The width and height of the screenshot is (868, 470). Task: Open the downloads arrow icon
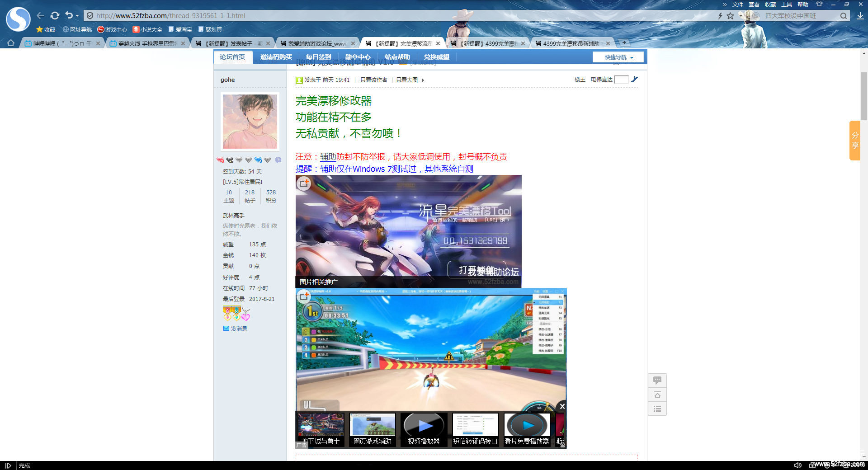click(x=860, y=16)
